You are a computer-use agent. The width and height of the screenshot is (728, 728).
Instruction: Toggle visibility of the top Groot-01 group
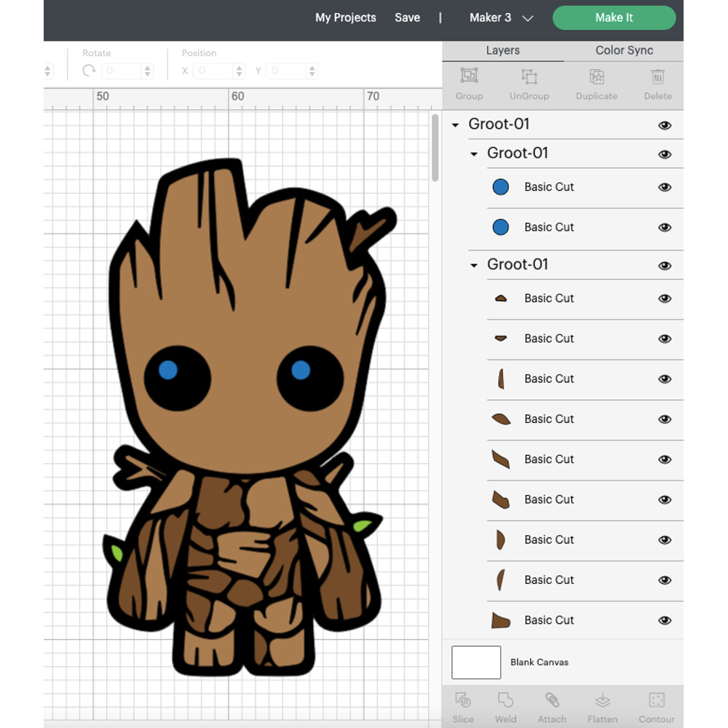click(x=665, y=124)
